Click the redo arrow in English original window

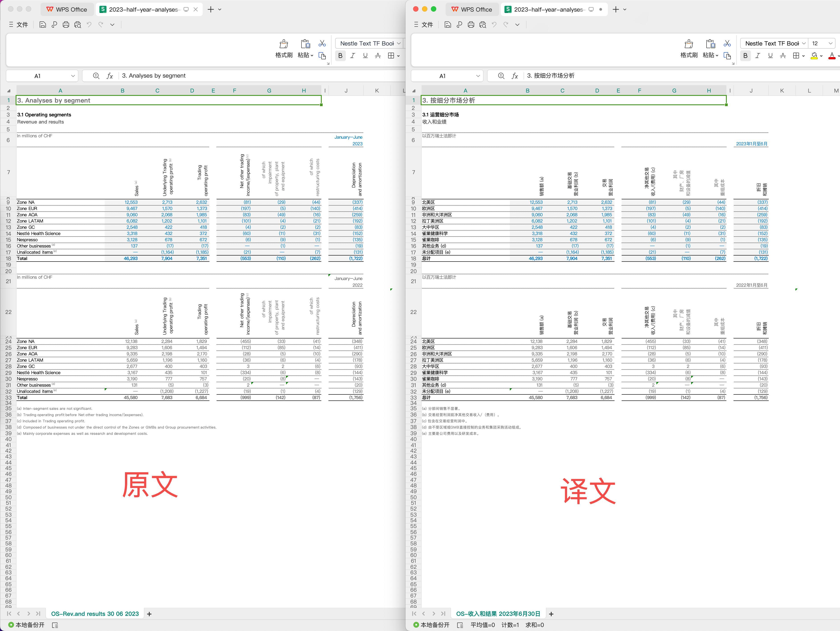101,25
